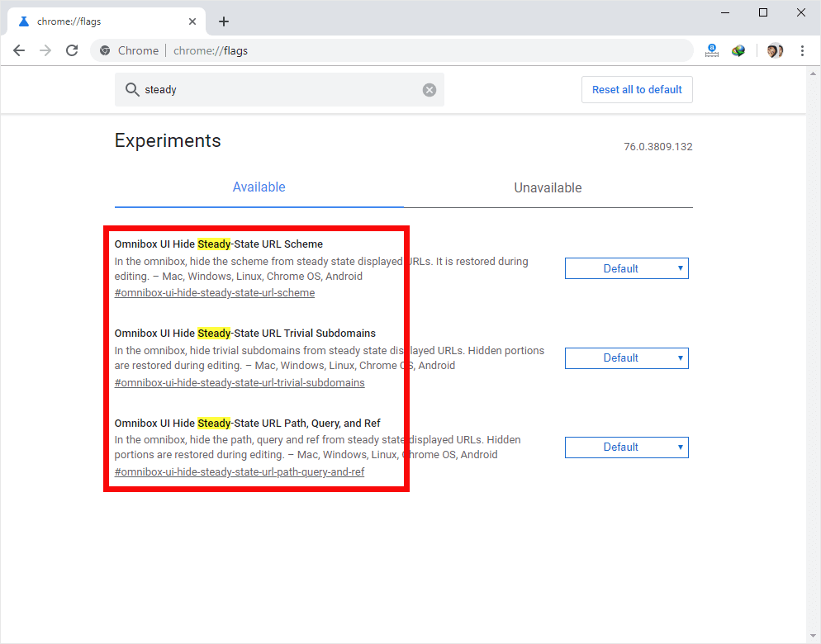Image resolution: width=821 pixels, height=644 pixels.
Task: Close the Chrome window
Action: (801, 12)
